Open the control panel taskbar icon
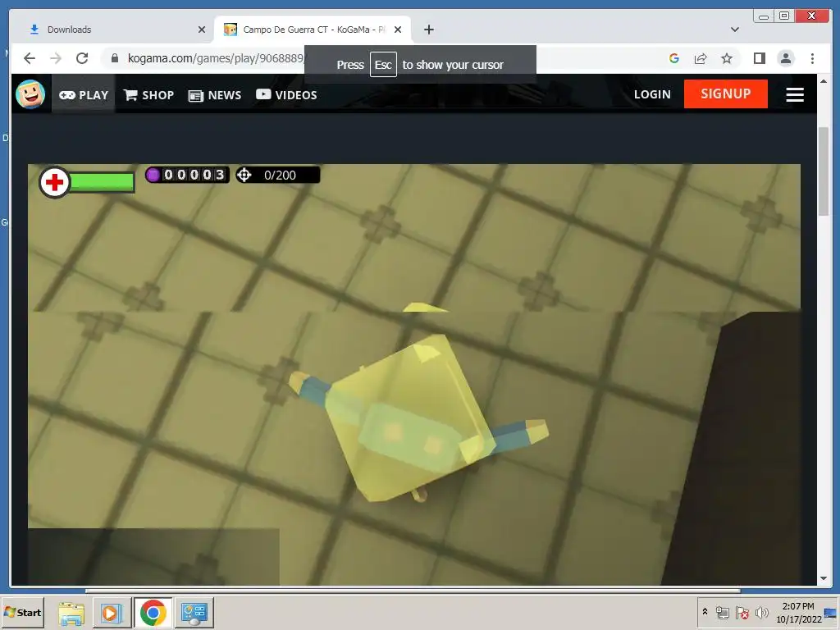The image size is (840, 630). tap(194, 612)
